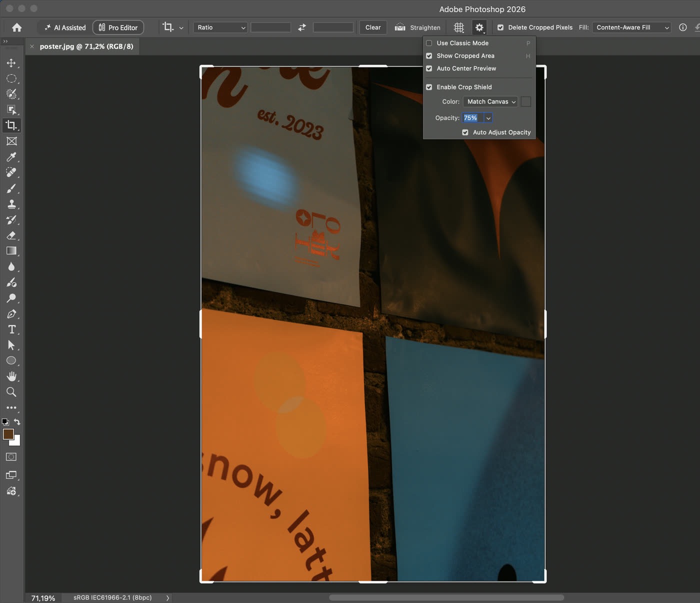Choose the Eraser tool

pyautogui.click(x=11, y=235)
